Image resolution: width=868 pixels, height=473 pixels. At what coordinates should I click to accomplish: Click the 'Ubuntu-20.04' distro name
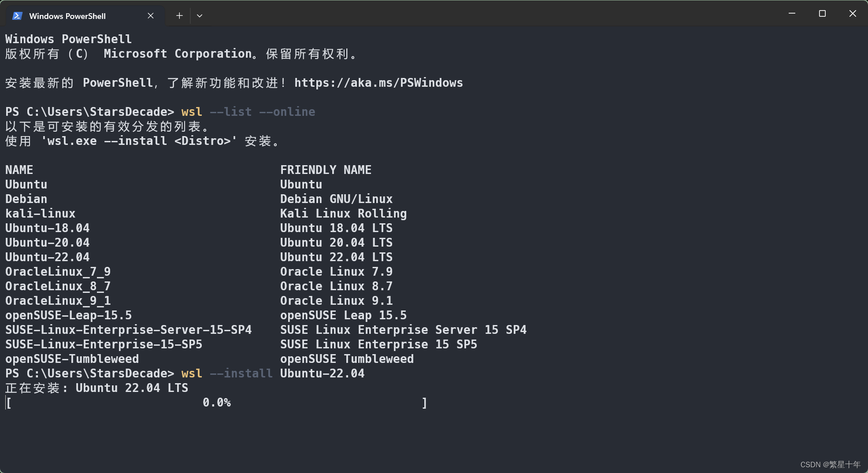point(48,243)
